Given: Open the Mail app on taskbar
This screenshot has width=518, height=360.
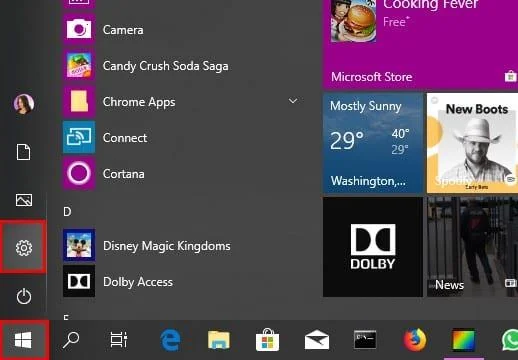Looking at the screenshot, I should pos(317,340).
